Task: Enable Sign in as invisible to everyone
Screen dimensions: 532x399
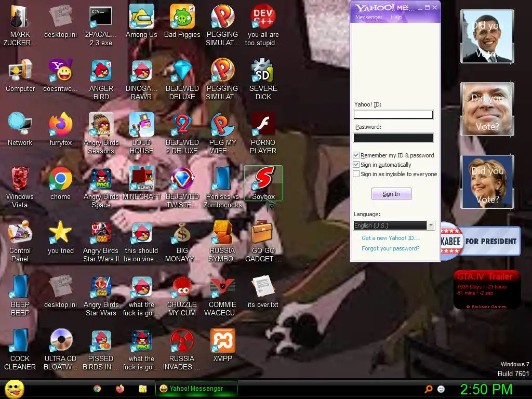Action: (x=356, y=174)
